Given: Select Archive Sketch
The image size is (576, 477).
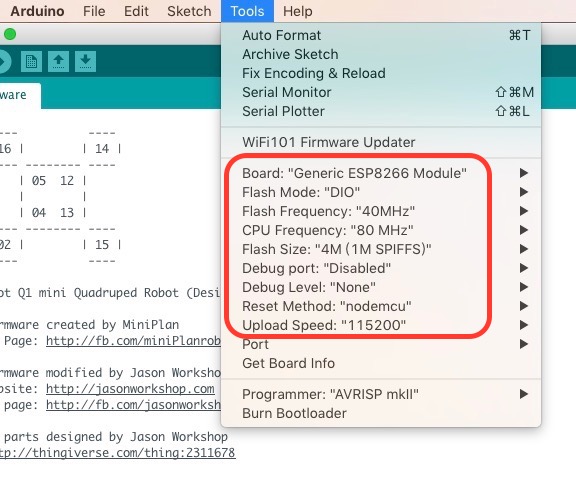Looking at the screenshot, I should 381,54.
